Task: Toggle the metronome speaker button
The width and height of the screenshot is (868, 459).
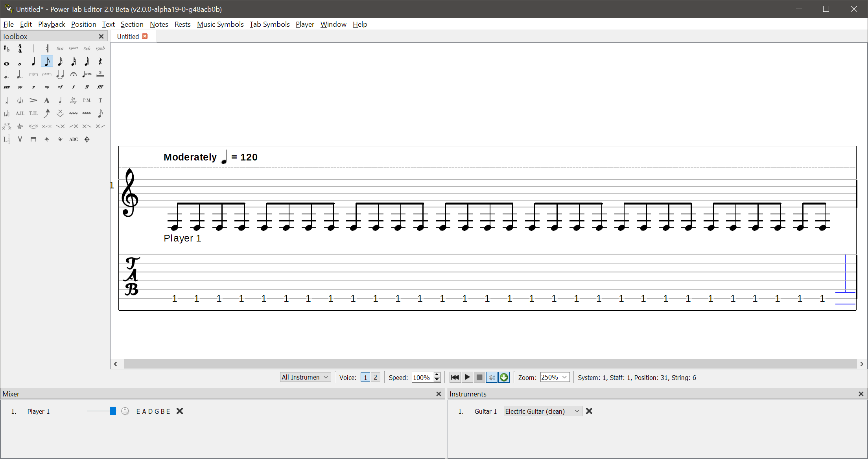Action: click(492, 377)
